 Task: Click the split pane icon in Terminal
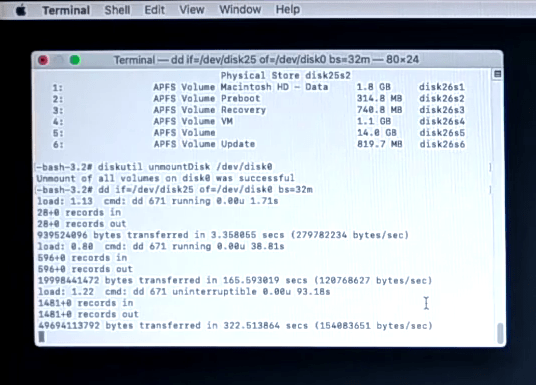pos(497,74)
